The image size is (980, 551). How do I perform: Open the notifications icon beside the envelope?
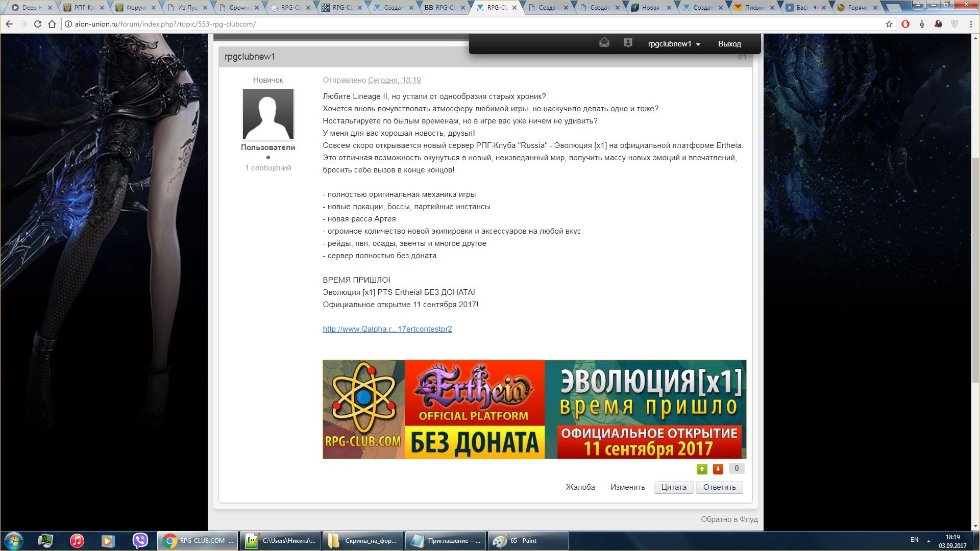(x=628, y=43)
